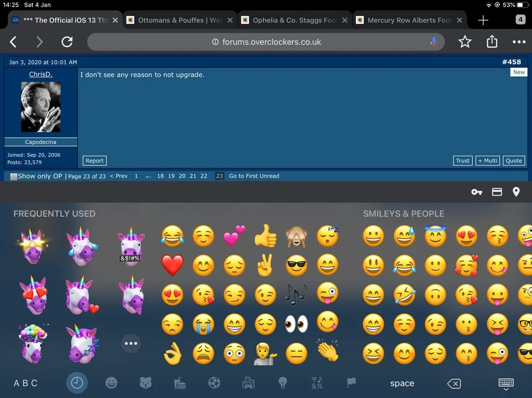
Task: Select the animals bear emoji category
Action: coord(145,383)
